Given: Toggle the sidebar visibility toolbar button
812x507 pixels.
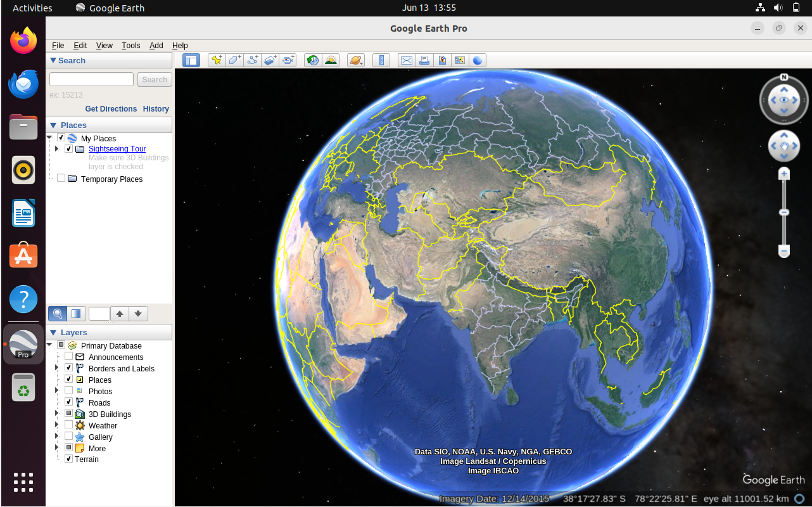Looking at the screenshot, I should tap(191, 60).
